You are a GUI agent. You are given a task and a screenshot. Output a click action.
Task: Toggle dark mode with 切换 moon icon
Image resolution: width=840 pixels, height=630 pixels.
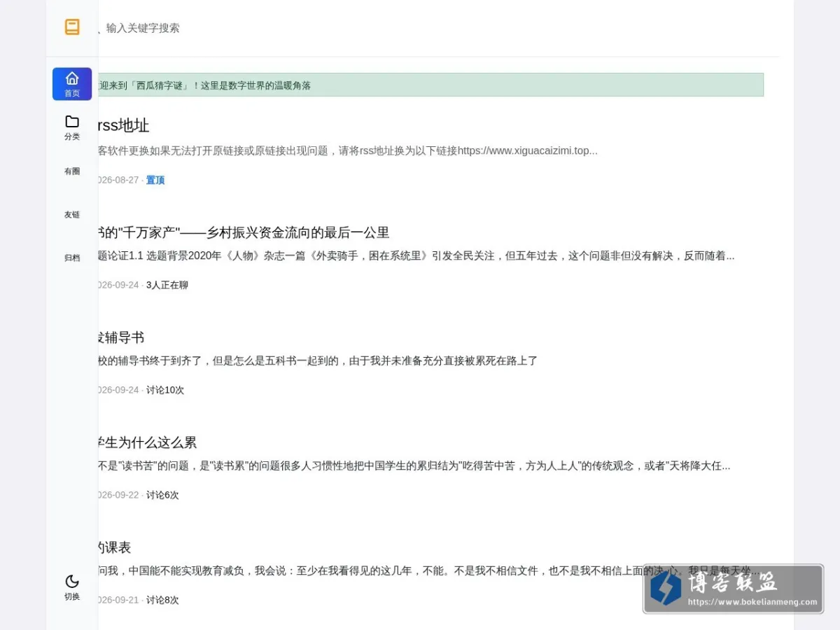[x=72, y=588]
